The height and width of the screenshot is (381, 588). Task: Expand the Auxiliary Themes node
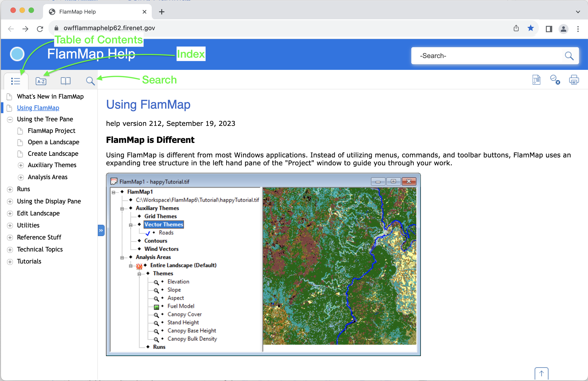click(21, 165)
